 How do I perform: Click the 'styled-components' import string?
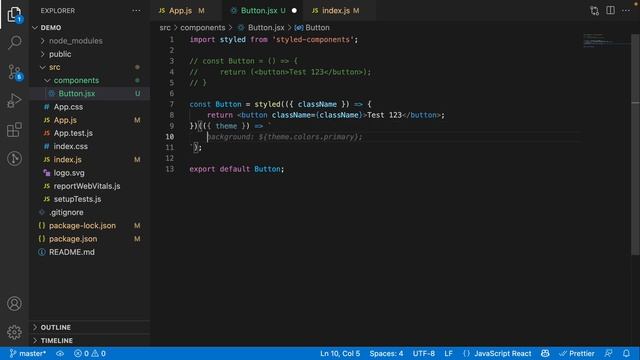click(313, 40)
